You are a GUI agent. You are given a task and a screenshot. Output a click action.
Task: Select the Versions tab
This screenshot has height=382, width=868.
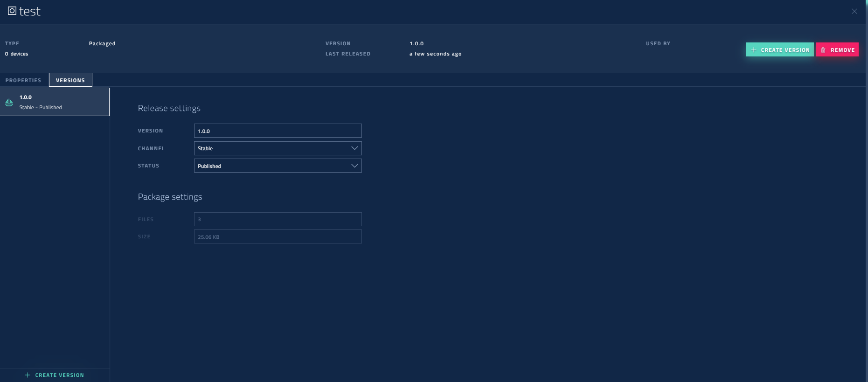70,80
